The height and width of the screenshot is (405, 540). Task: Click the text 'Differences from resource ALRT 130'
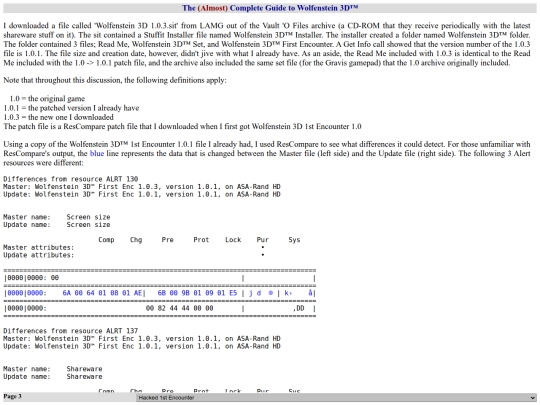pos(71,179)
